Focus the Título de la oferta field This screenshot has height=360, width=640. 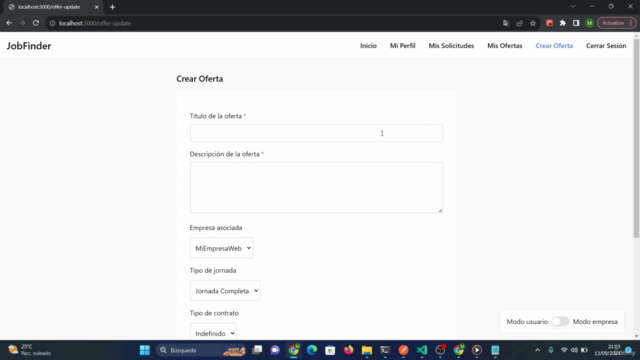[316, 133]
